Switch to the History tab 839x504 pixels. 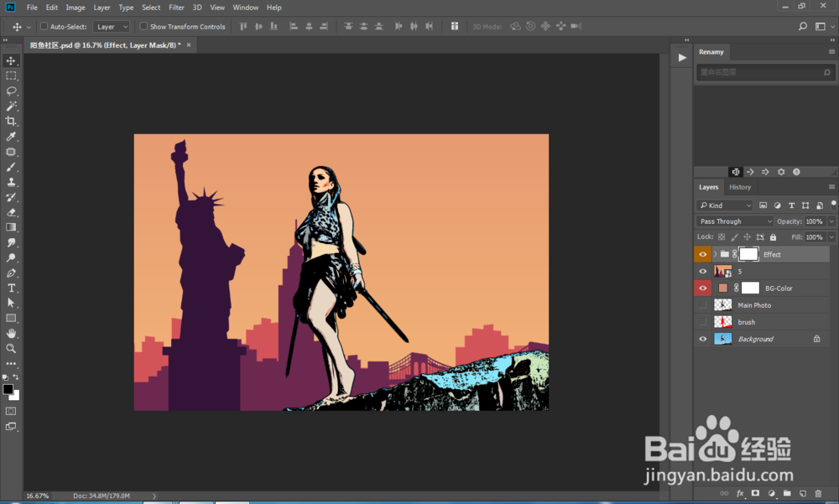tap(740, 187)
